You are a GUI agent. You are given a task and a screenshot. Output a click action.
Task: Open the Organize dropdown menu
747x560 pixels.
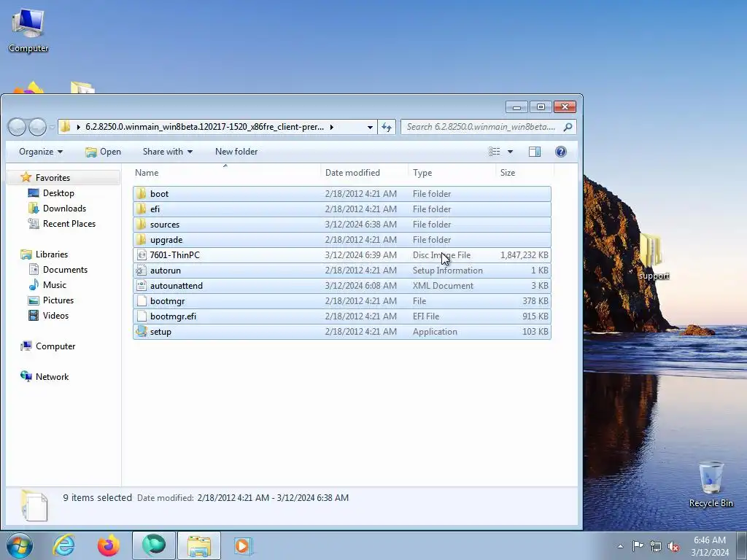point(41,152)
